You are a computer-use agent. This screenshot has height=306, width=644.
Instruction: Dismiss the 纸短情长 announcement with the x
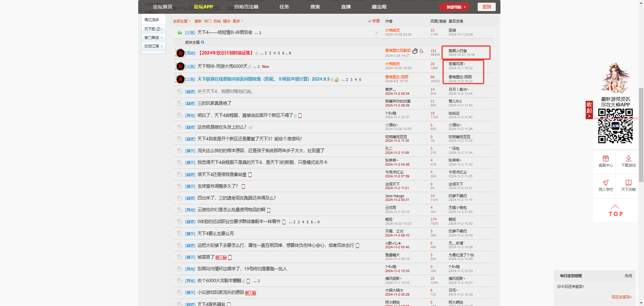tap(376, 33)
